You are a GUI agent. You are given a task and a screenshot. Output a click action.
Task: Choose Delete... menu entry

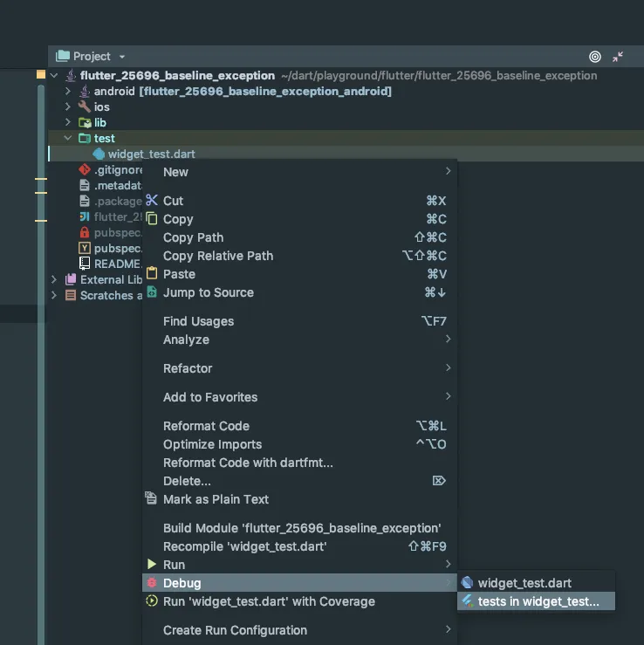299,481
